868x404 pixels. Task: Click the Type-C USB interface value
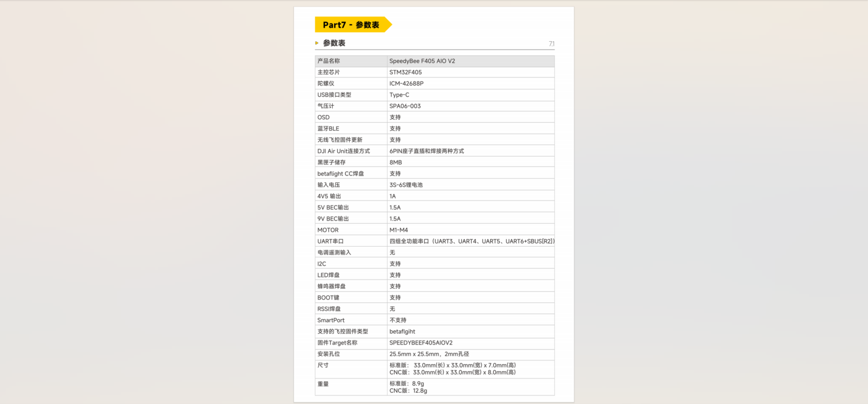coord(399,95)
